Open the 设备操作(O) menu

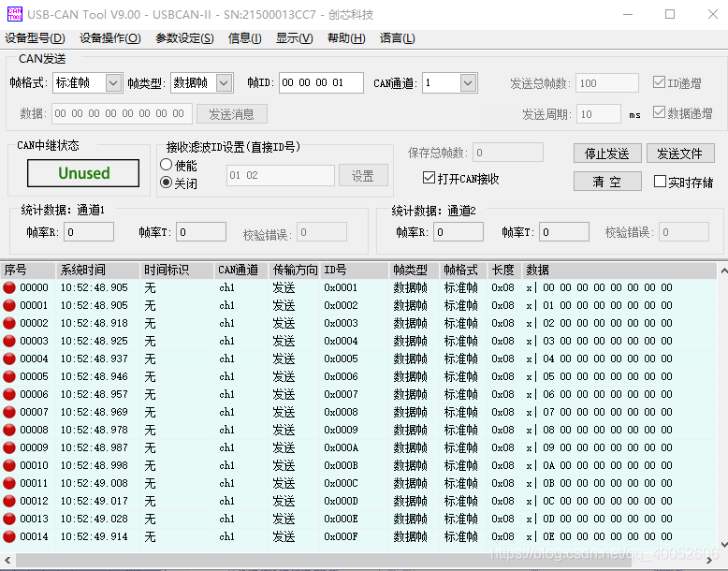click(x=109, y=38)
